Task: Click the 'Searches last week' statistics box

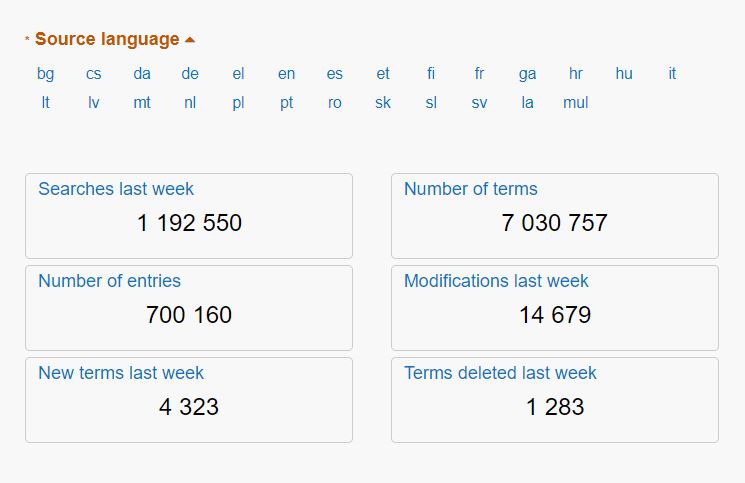Action: coord(189,216)
